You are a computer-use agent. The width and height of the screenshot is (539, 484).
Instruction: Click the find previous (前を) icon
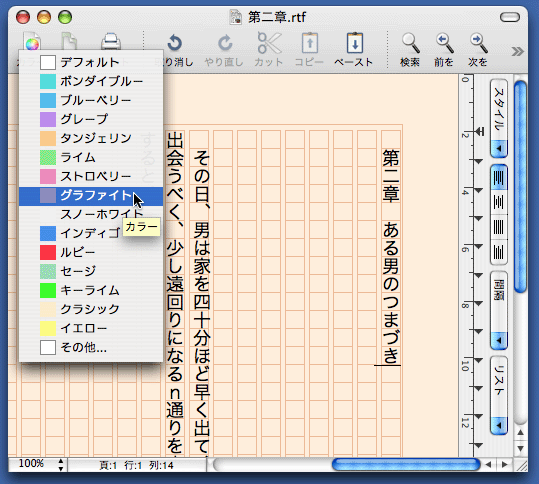pos(444,43)
